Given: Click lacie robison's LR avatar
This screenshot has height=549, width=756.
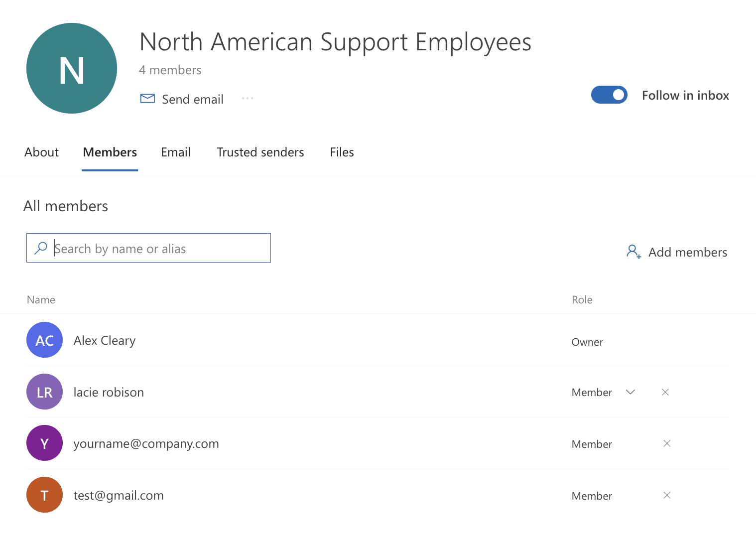Looking at the screenshot, I should [x=44, y=392].
